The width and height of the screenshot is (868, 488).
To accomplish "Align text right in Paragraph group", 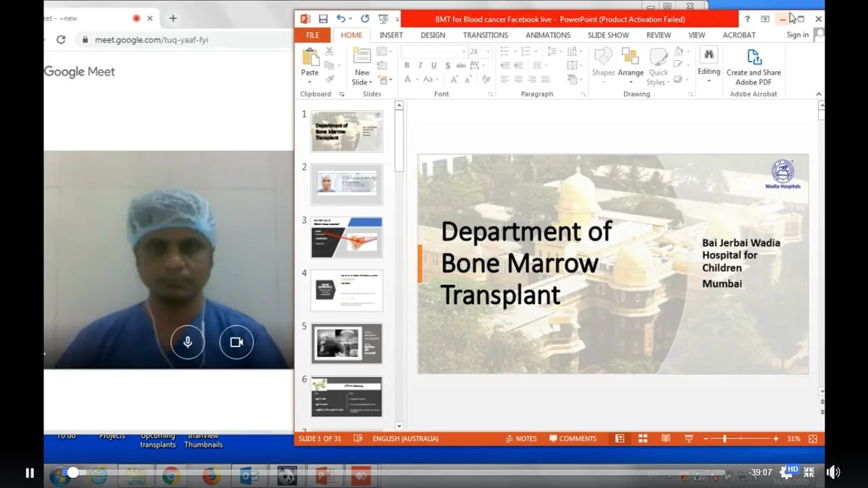I will click(x=532, y=79).
